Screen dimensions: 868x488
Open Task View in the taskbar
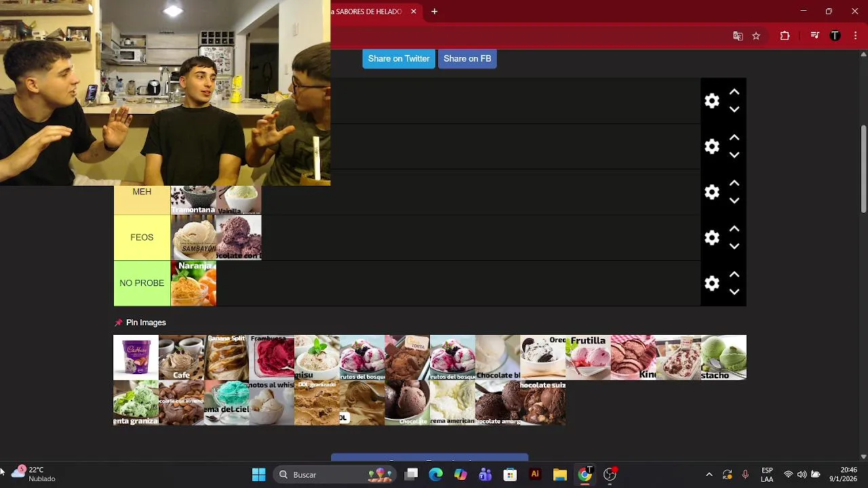(411, 474)
